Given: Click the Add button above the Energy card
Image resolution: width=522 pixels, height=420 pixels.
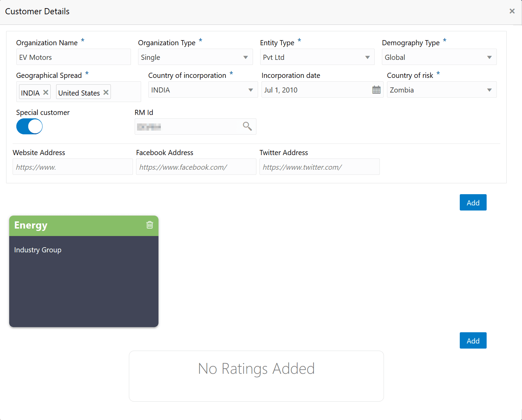Looking at the screenshot, I should (473, 203).
